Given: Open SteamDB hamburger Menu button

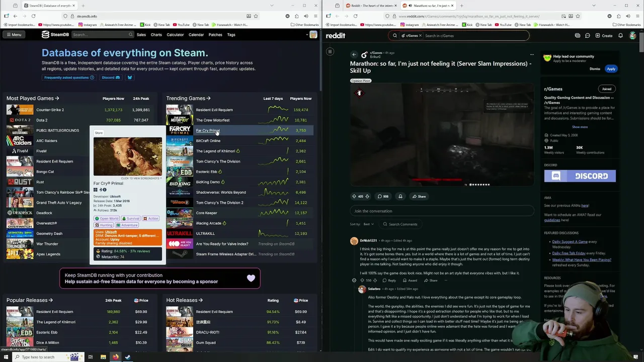Looking at the screenshot, I should pyautogui.click(x=14, y=35).
